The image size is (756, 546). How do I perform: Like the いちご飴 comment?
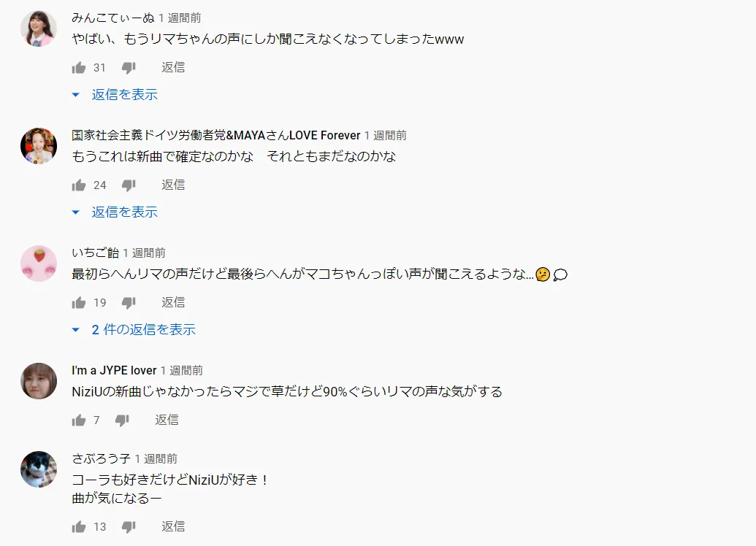point(79,303)
